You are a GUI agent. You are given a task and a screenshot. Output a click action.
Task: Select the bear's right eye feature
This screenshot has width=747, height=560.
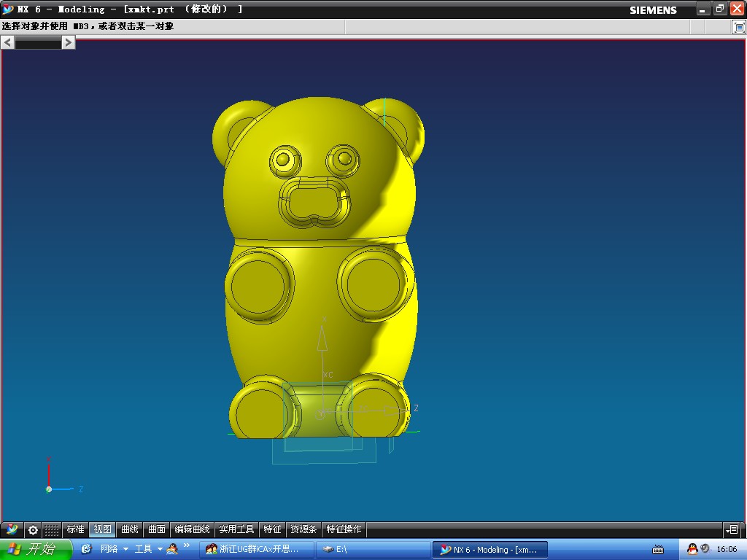[343, 160]
